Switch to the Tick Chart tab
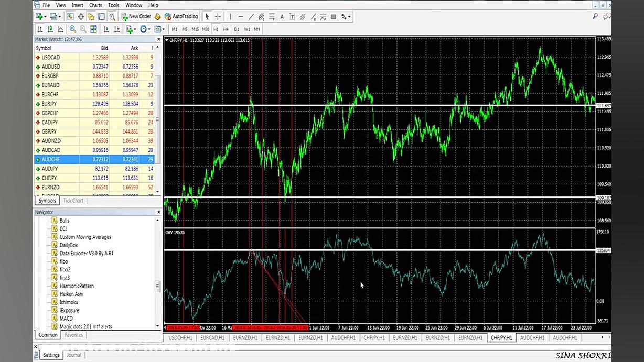 click(x=73, y=201)
